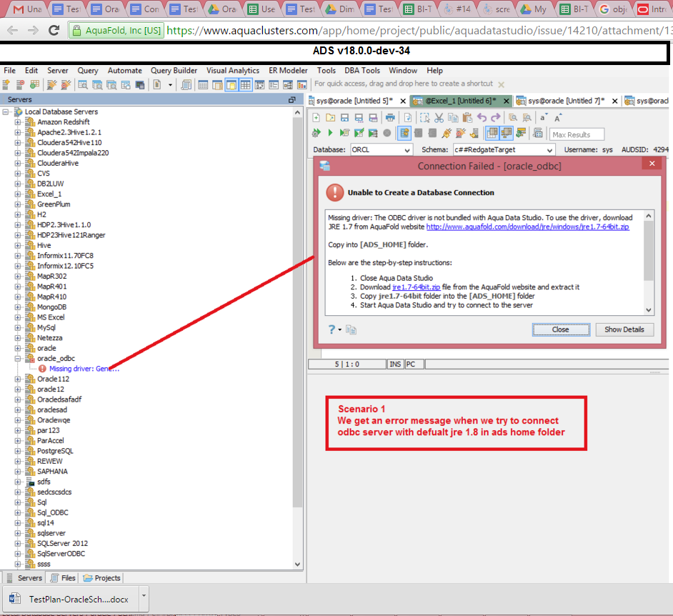
Task: Switch to the sys@oracle [Untitled 5] tab
Action: (354, 101)
